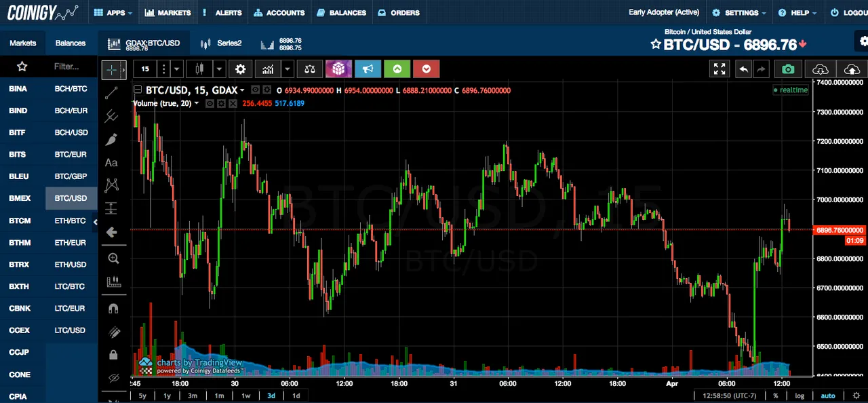This screenshot has height=403, width=868.
Task: Open the SETTINGS dropdown menu
Action: click(738, 12)
